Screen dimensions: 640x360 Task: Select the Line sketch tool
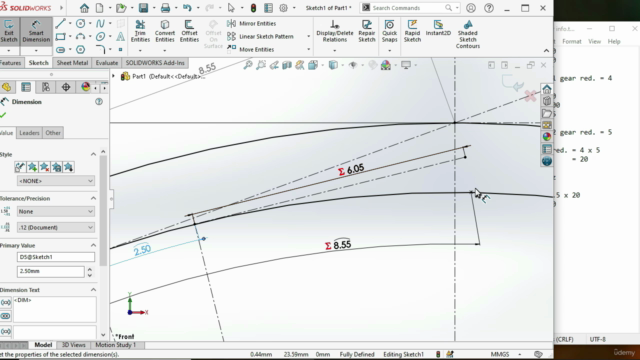point(60,23)
